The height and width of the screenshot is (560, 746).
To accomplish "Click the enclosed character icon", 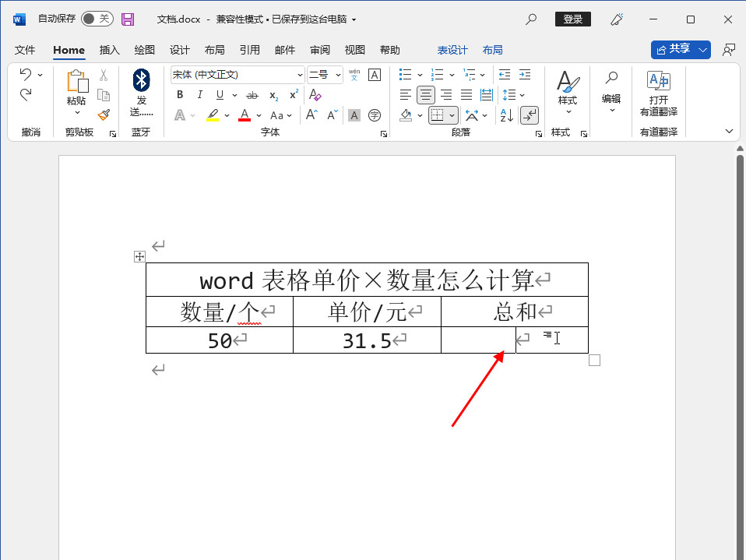I will tap(375, 115).
